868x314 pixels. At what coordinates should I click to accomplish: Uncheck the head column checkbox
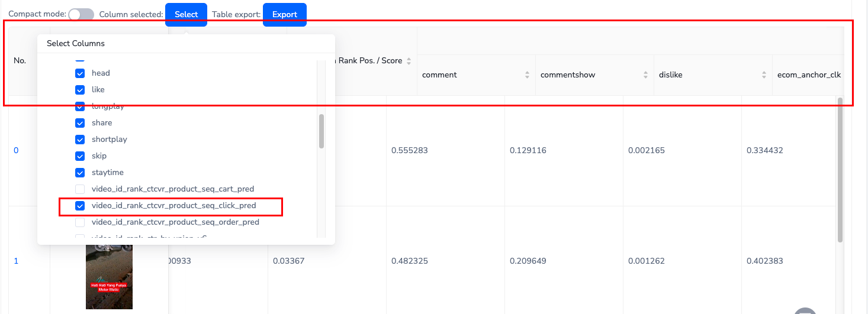click(x=80, y=73)
